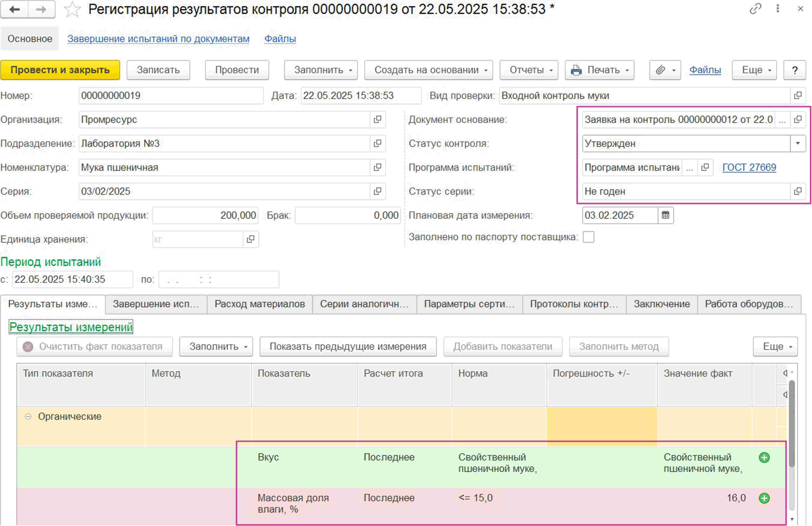The width and height of the screenshot is (812, 526).
Task: Collapse the Органические group row
Action: [x=28, y=417]
